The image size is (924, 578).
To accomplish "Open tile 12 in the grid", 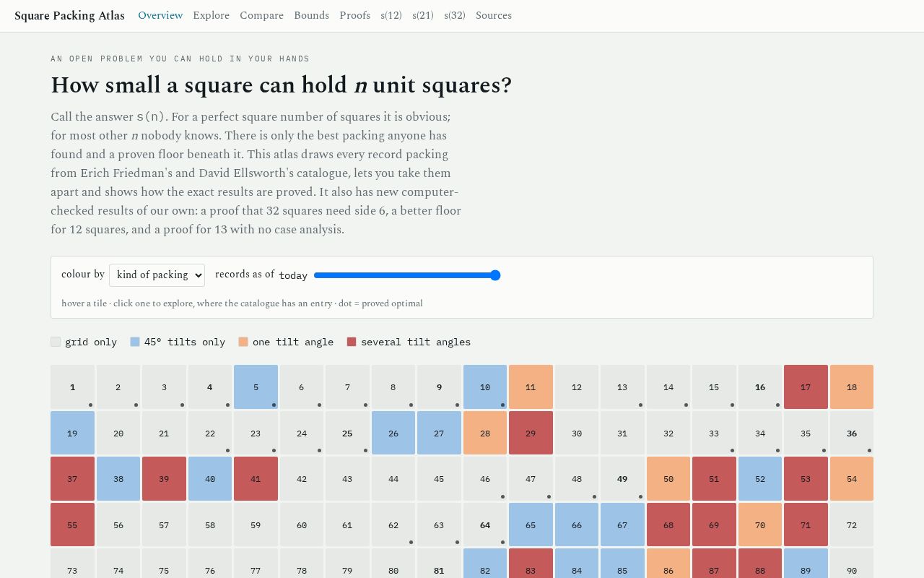I will pos(577,387).
